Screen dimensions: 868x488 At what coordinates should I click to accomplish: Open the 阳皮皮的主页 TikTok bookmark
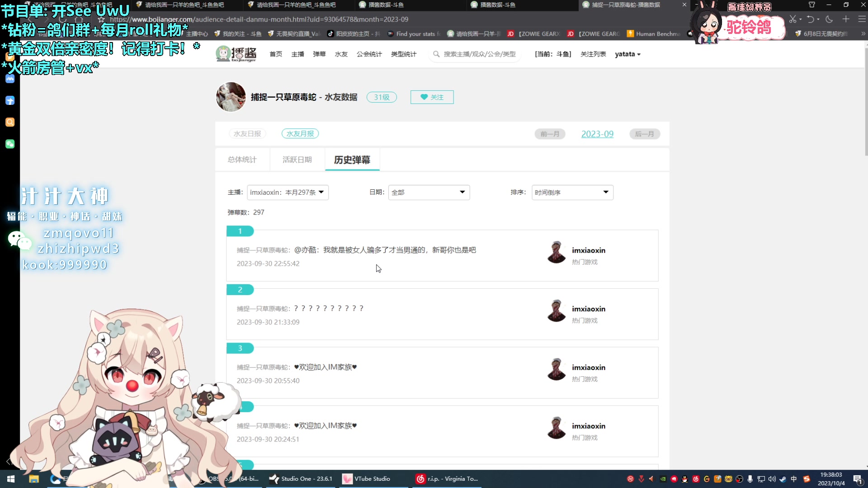(x=354, y=34)
